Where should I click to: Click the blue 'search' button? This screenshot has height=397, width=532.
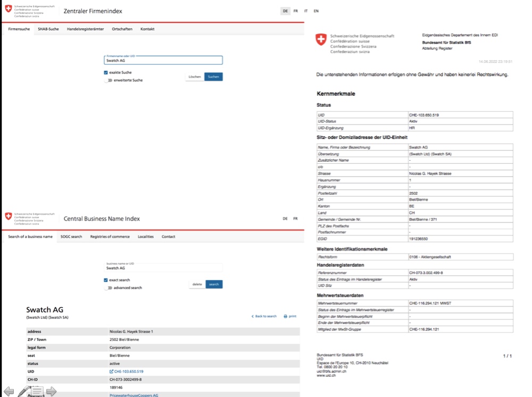[214, 284]
